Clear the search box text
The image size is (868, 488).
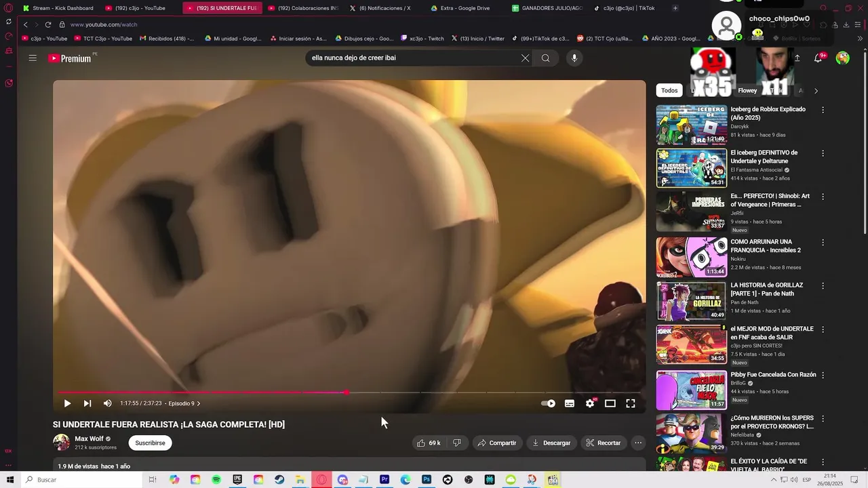(x=525, y=58)
